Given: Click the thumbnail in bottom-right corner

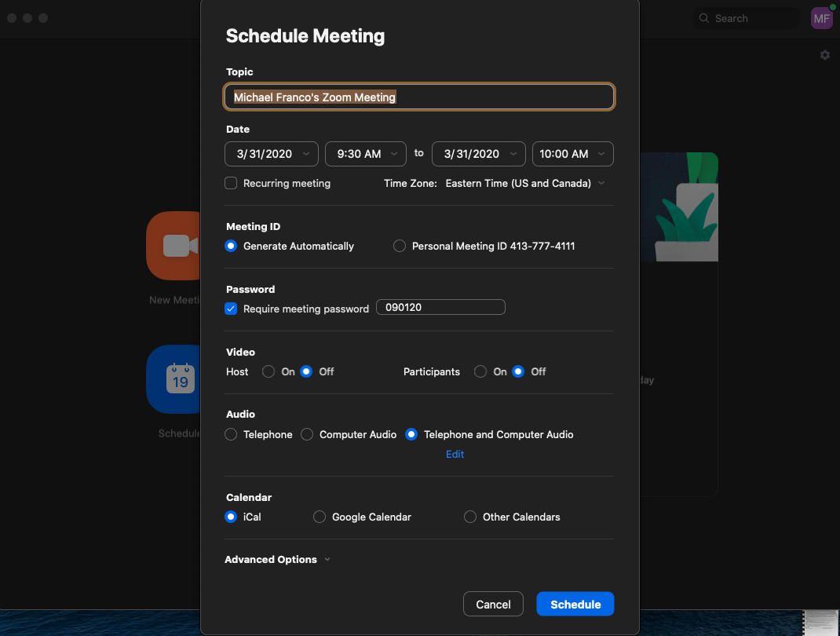Looking at the screenshot, I should point(820,623).
